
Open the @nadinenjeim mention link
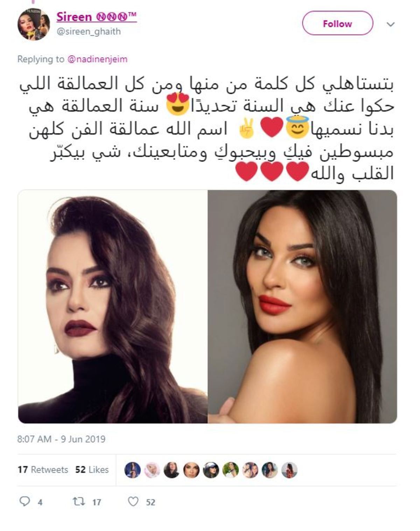point(97,59)
